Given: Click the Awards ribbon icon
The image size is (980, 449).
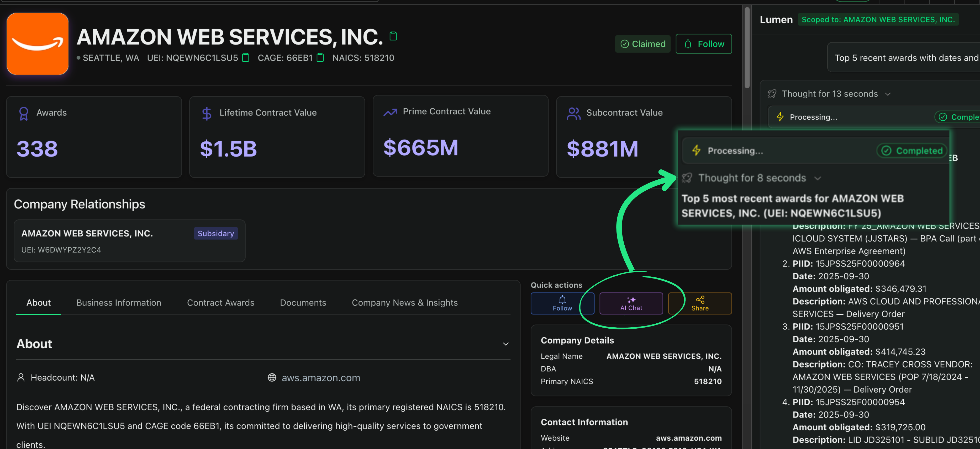Looking at the screenshot, I should tap(24, 113).
